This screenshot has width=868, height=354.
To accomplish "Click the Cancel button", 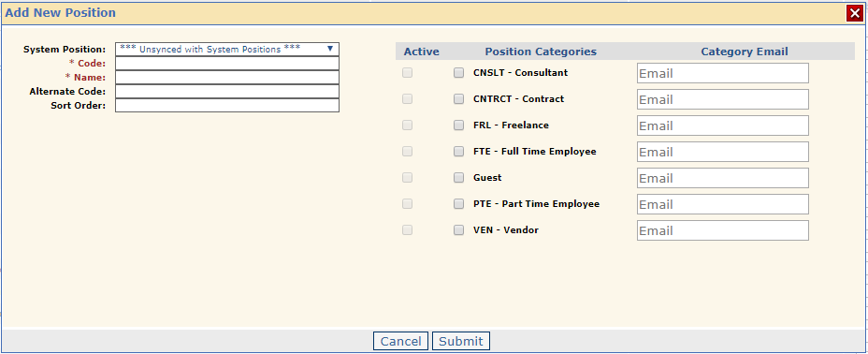I will click(400, 341).
